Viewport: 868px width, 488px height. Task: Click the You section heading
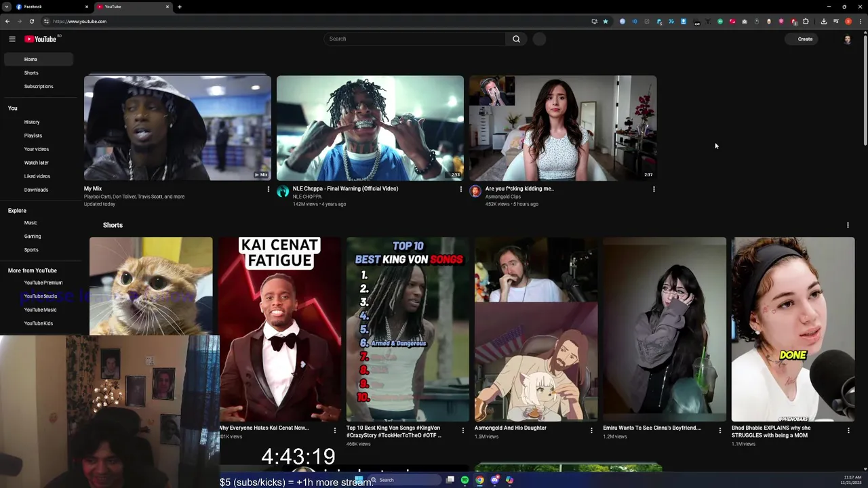pos(13,108)
